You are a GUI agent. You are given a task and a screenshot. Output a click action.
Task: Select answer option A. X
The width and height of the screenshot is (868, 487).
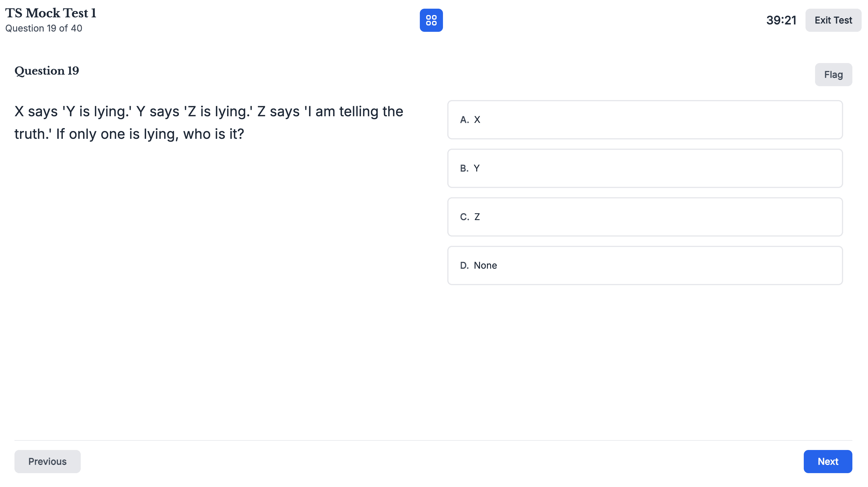click(x=645, y=119)
